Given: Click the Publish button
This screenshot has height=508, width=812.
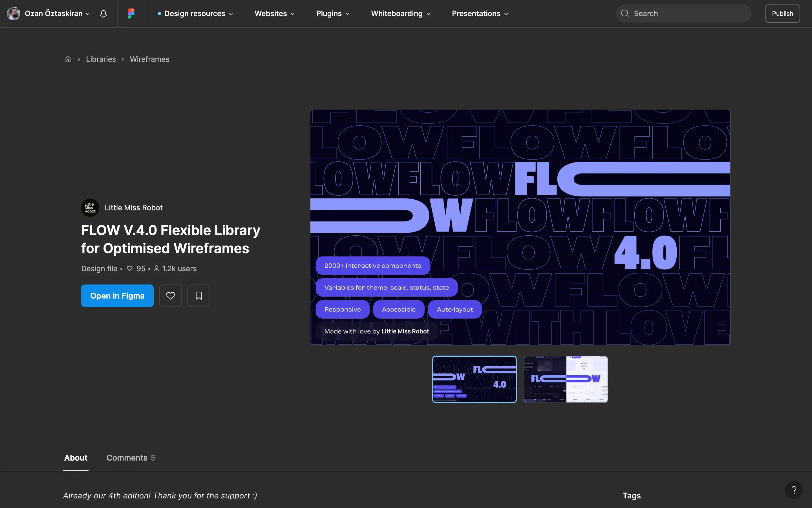Looking at the screenshot, I should [x=782, y=14].
